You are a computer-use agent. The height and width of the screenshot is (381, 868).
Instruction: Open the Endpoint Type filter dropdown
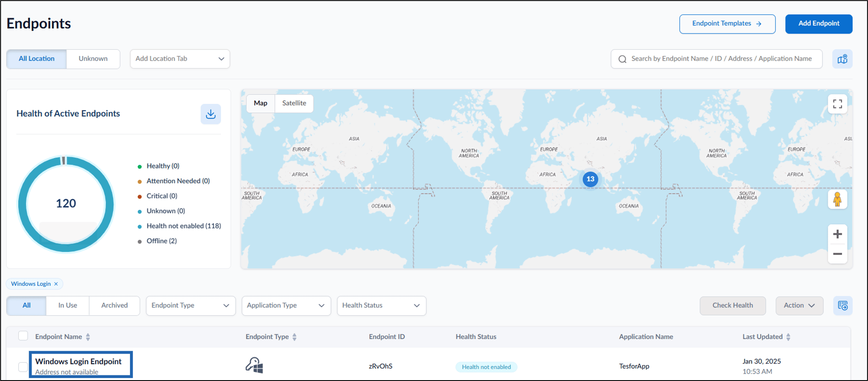pos(191,306)
